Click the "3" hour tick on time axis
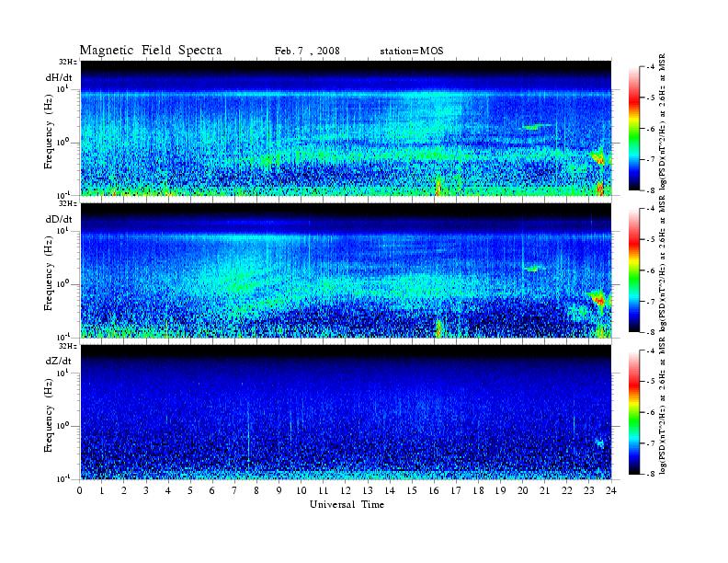This screenshot has height=563, width=728. 146,490
